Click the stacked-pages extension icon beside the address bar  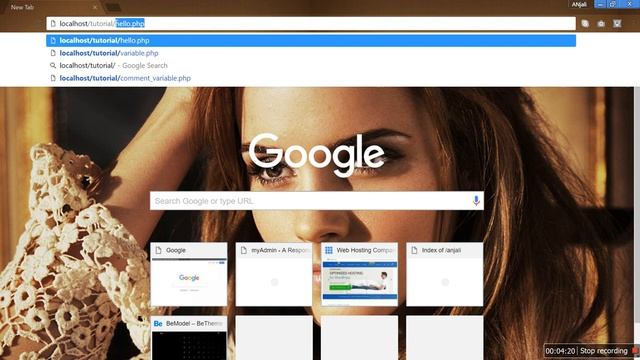click(x=585, y=24)
